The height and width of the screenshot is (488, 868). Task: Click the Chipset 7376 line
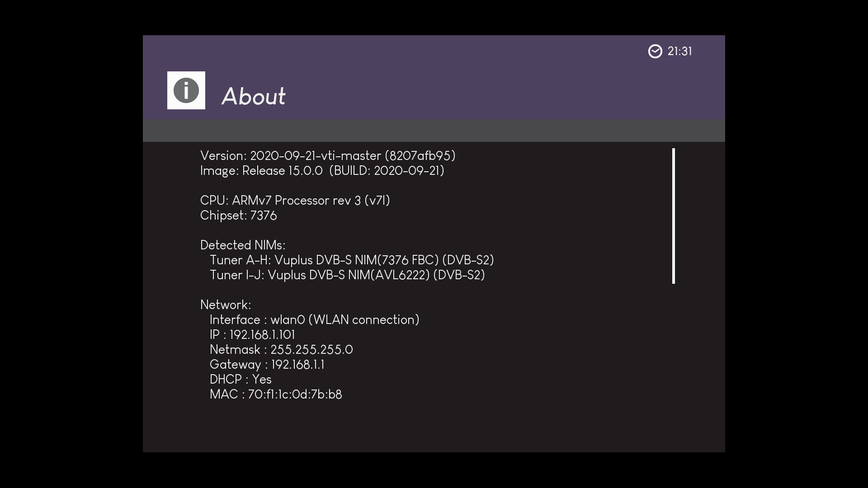tap(239, 216)
